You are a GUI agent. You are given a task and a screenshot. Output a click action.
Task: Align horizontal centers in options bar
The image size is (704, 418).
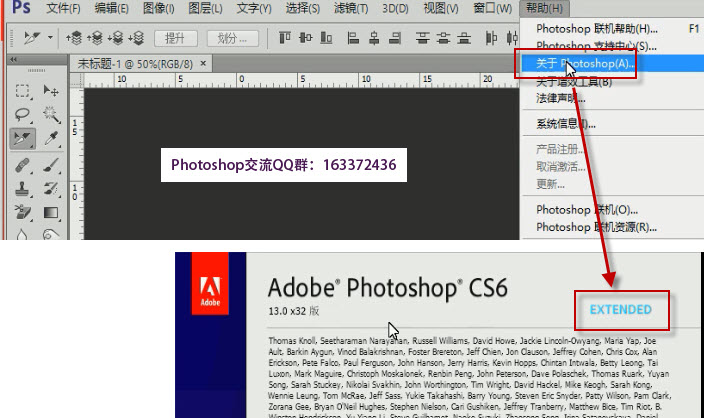coord(374,38)
